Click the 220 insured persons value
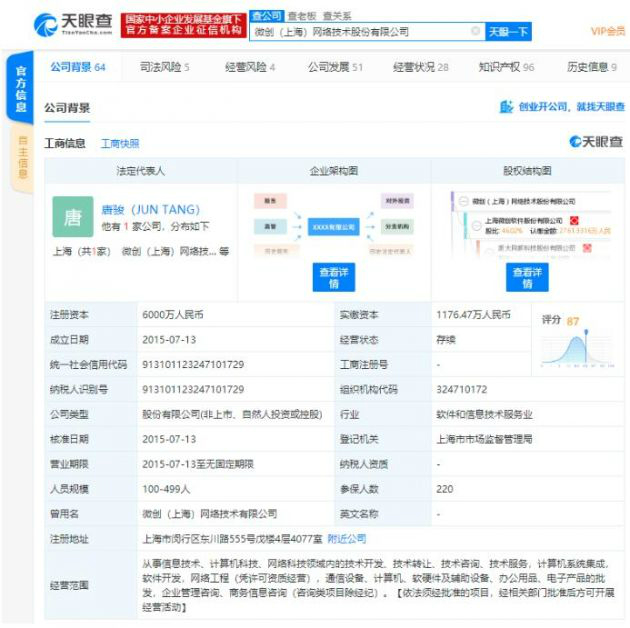This screenshot has height=628, width=630. [445, 489]
